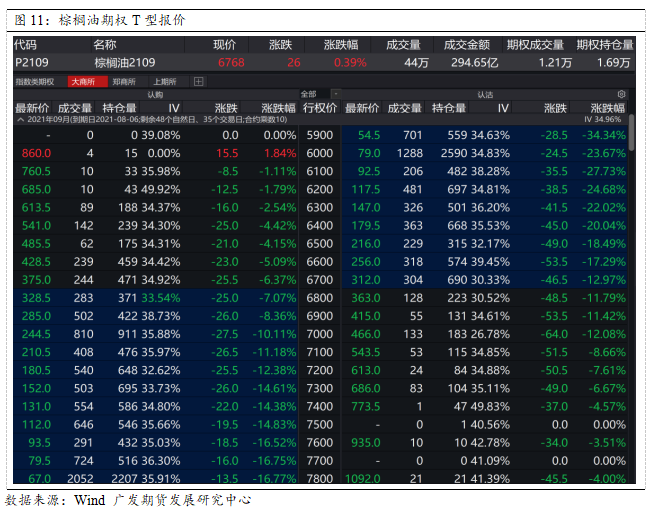Screen dimensions: 650x512
Task: Switch to the 大商所 tab
Action: tap(87, 82)
